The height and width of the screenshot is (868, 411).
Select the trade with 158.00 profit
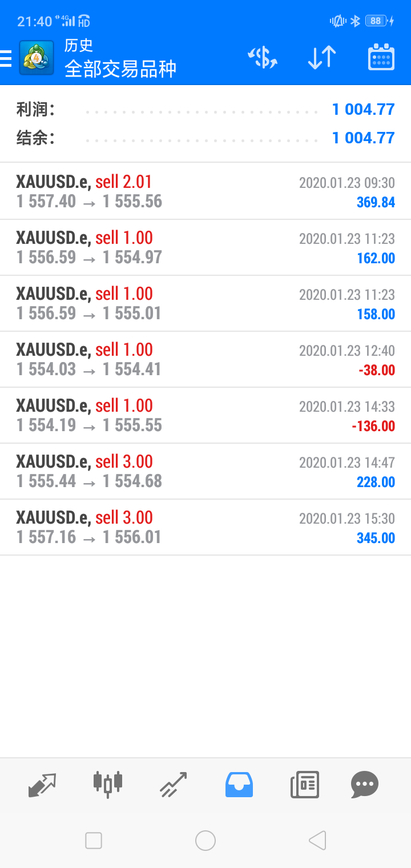[x=205, y=303]
